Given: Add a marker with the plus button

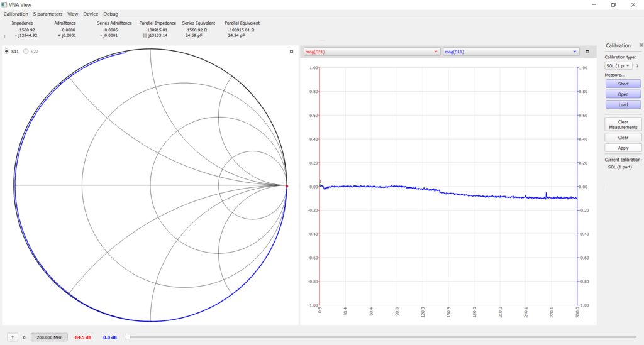Looking at the screenshot, I should click(x=13, y=337).
